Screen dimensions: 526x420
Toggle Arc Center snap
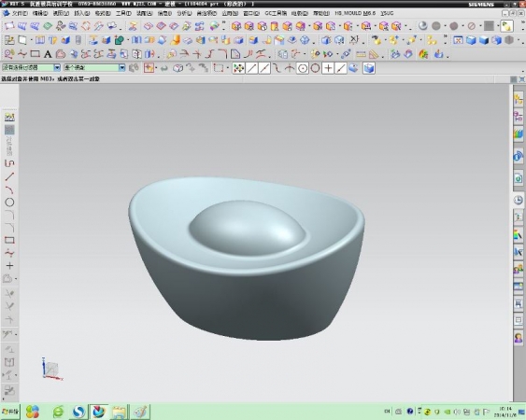[x=303, y=68]
